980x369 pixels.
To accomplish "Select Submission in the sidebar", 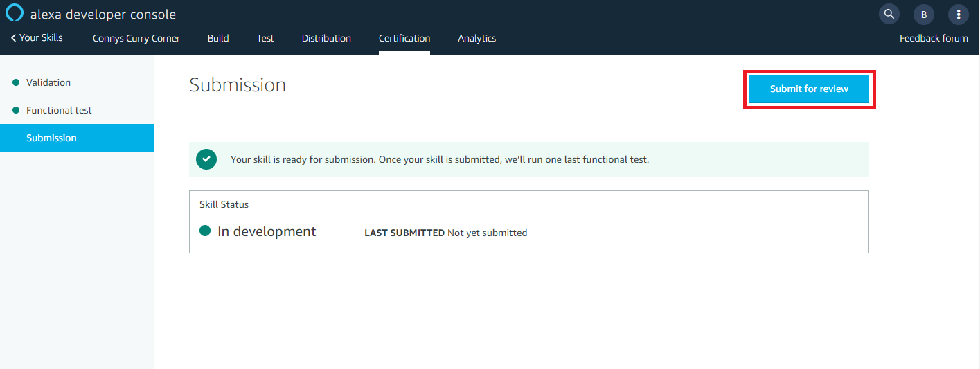I will pos(77,138).
